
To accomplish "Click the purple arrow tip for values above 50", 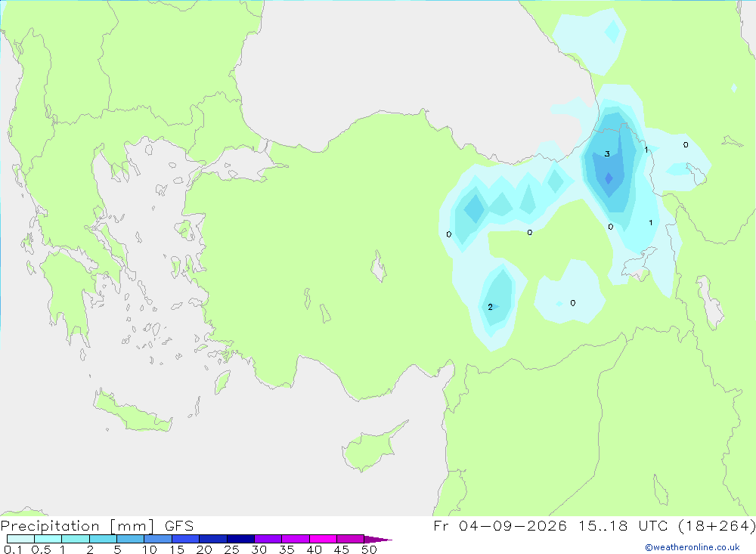I will 378,540.
